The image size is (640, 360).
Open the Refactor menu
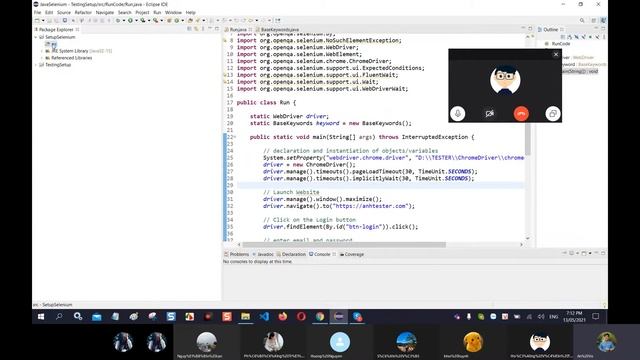(x=83, y=13)
